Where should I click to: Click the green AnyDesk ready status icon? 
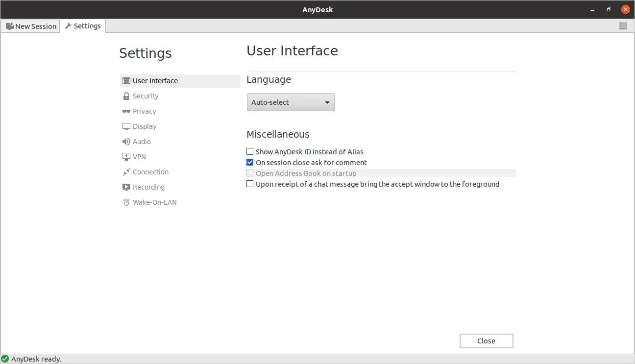pos(5,359)
